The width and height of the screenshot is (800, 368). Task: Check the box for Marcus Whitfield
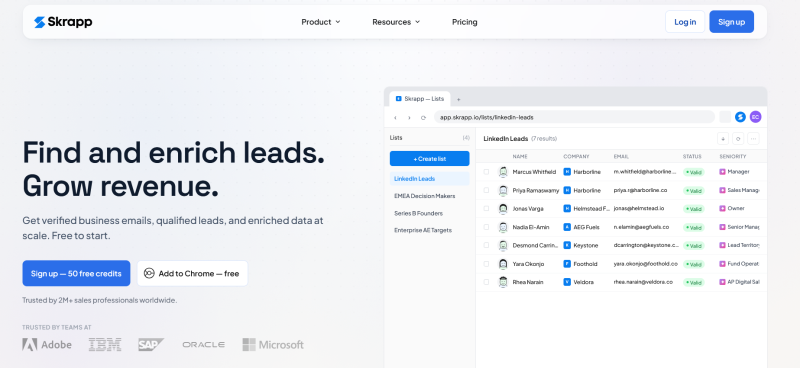coord(486,172)
